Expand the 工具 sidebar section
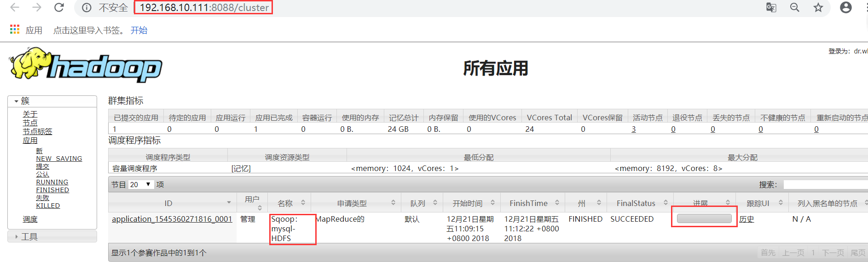The width and height of the screenshot is (868, 265). pyautogui.click(x=52, y=236)
